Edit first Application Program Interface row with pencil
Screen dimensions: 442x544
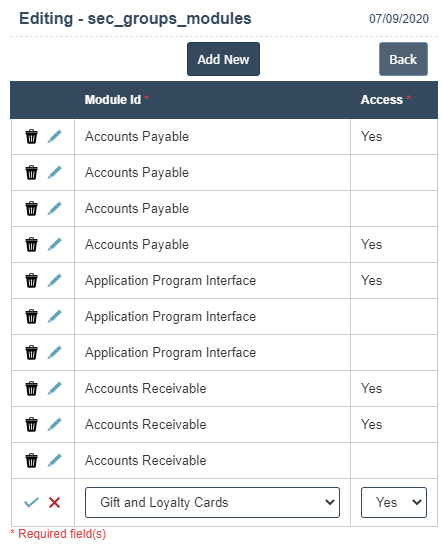pos(54,281)
